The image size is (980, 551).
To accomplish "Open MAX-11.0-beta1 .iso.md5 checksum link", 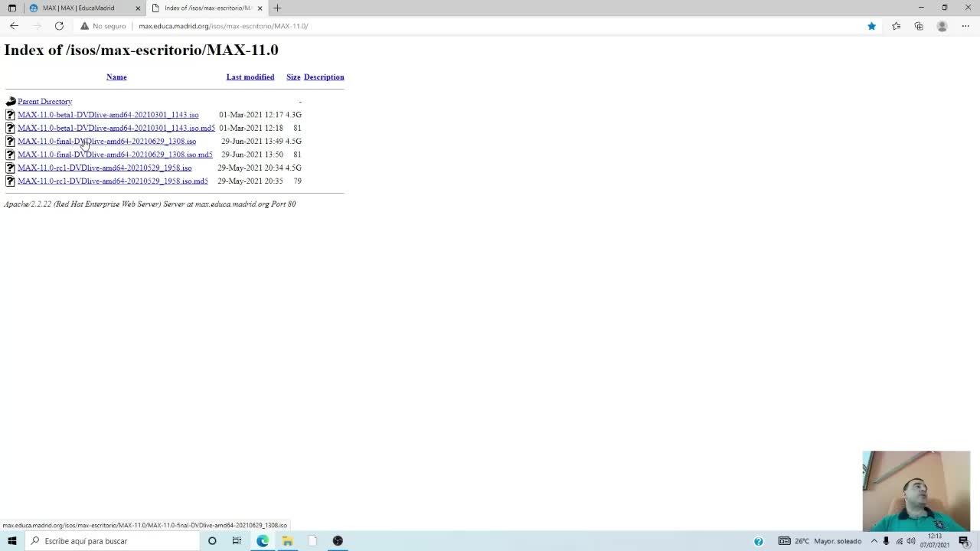I will coord(116,128).
